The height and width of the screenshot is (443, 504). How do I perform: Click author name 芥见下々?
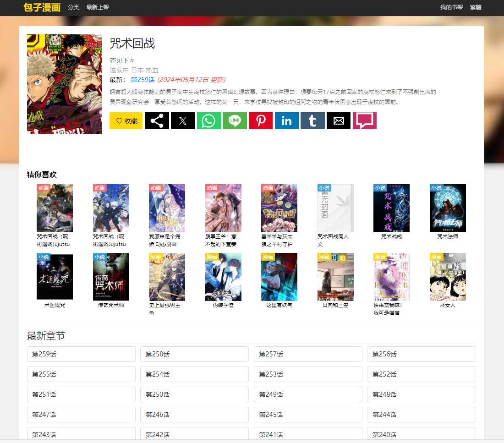[x=122, y=60]
